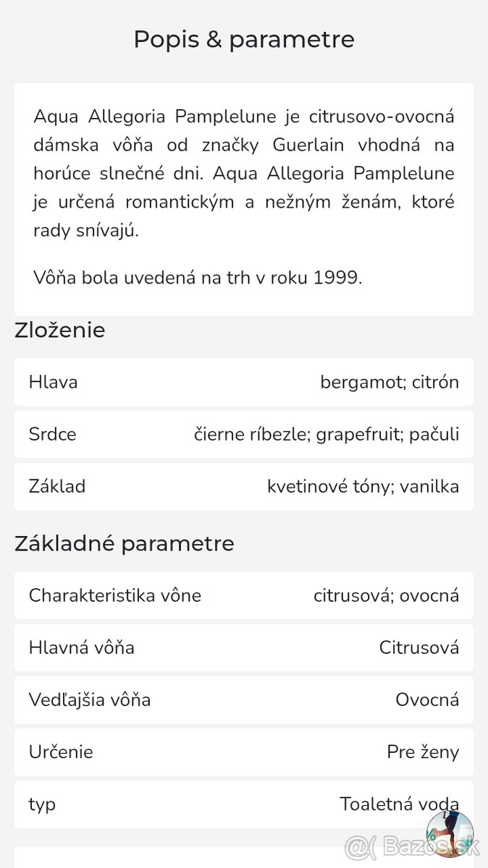Tap the sentence about market launch in 1999
The height and width of the screenshot is (868, 488).
pyautogui.click(x=198, y=278)
